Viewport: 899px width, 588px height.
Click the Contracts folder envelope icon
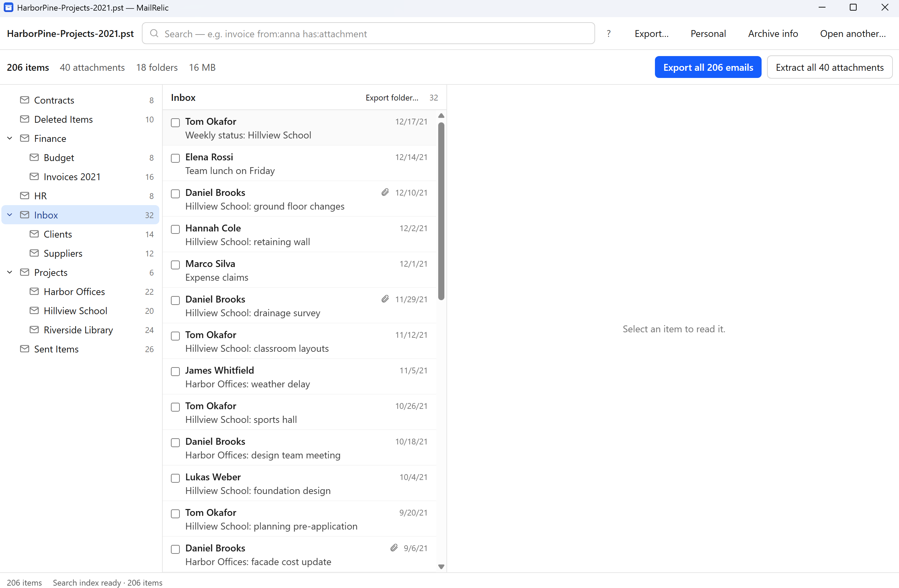click(25, 100)
